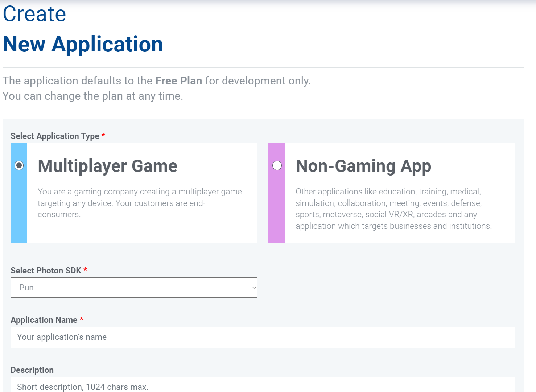Click the pink strip on Non-Gaming App card

point(276,210)
